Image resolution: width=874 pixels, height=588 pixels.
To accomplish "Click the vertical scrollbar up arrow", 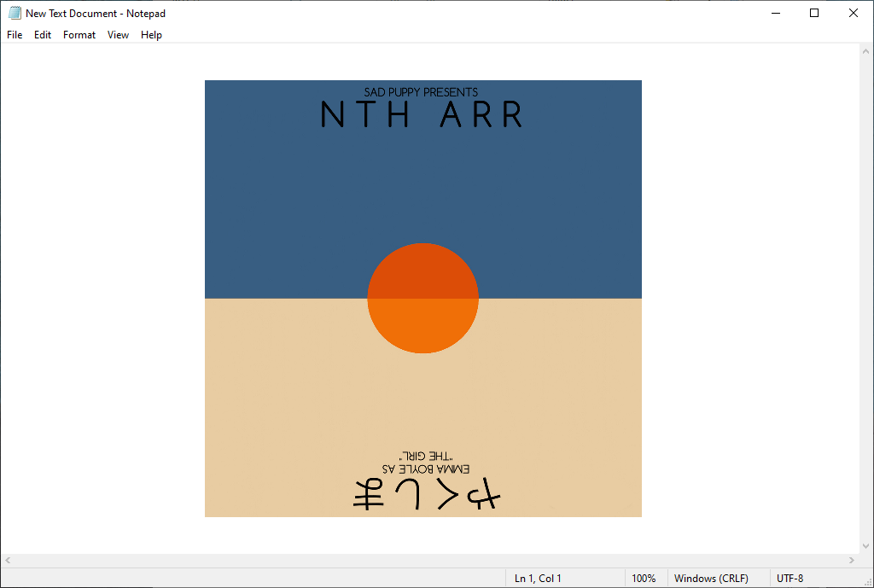I will tap(865, 50).
